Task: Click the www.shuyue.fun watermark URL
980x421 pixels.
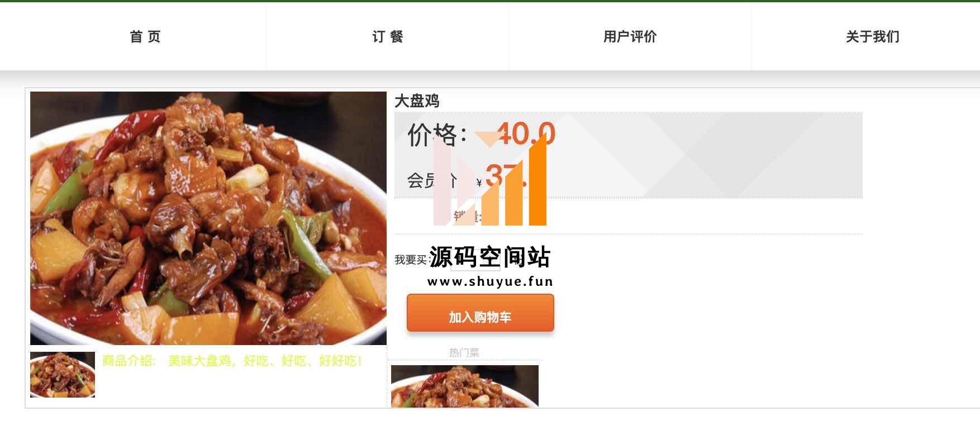Action: (491, 281)
